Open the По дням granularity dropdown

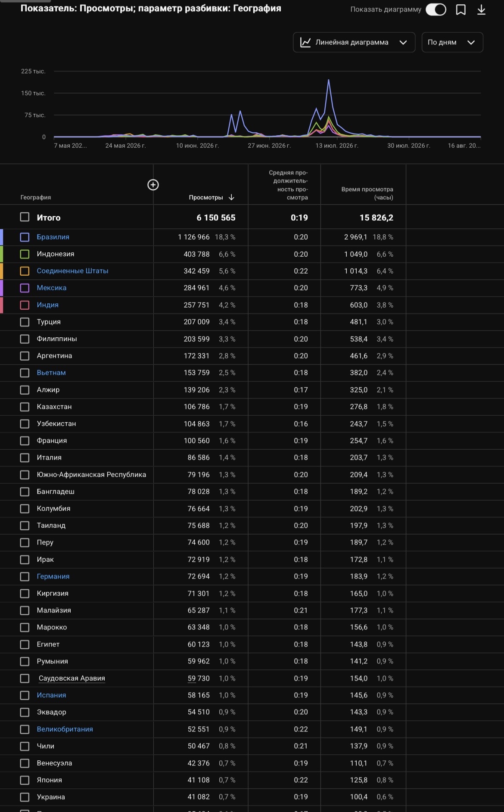452,42
